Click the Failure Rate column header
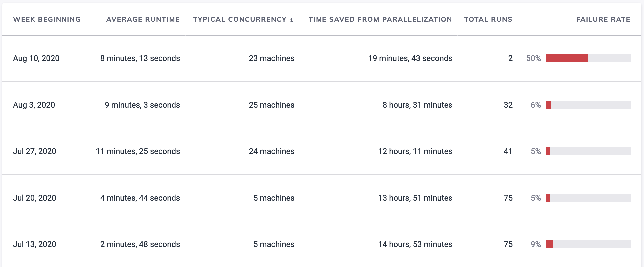 click(603, 19)
